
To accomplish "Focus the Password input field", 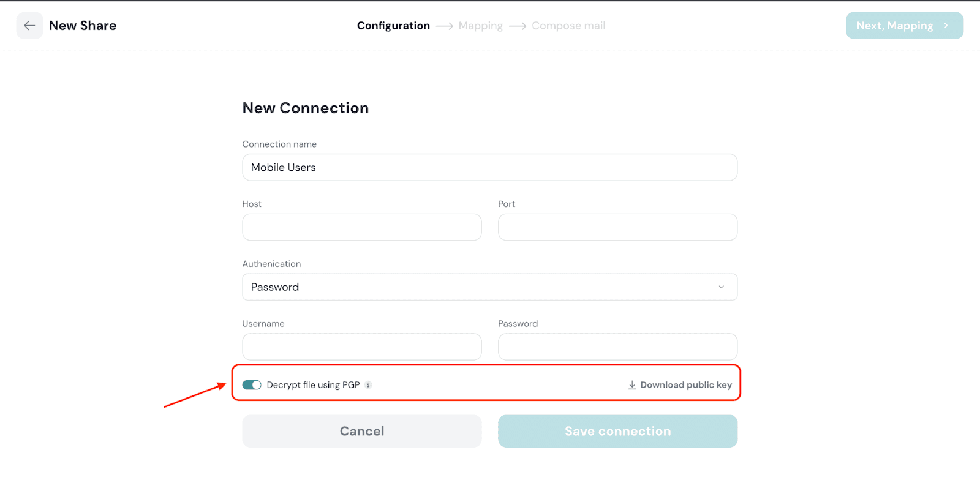I will 617,347.
